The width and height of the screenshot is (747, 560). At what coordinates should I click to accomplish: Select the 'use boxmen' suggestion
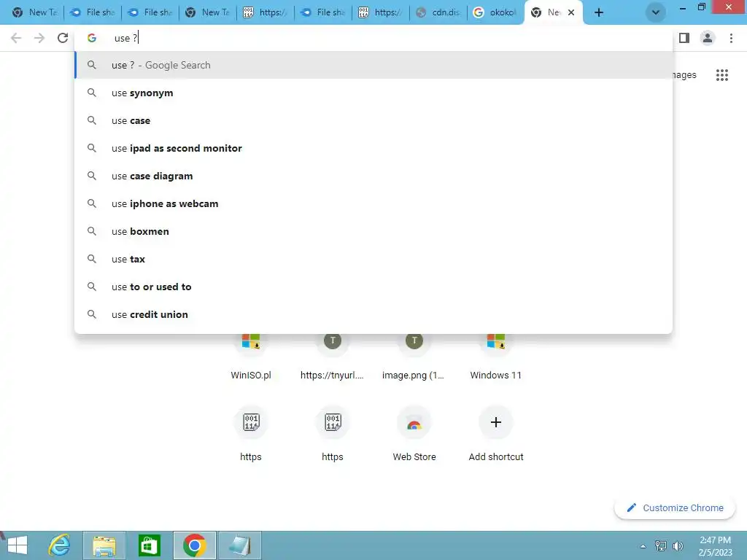pos(373,231)
